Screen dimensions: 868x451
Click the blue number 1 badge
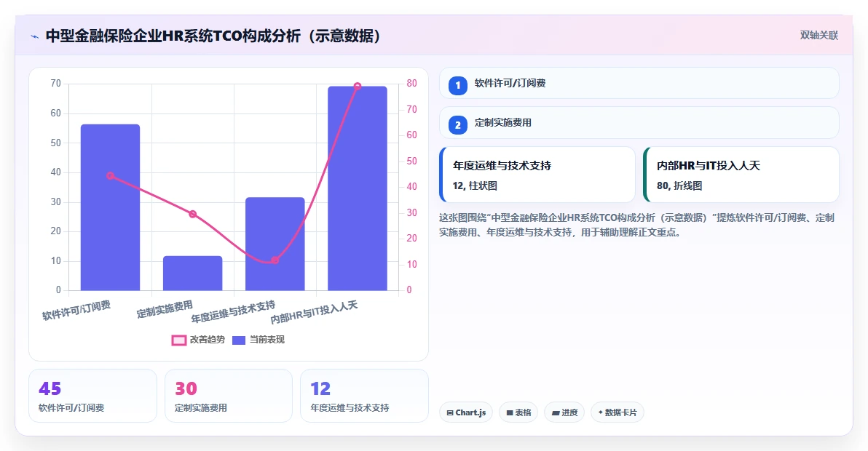coord(458,86)
